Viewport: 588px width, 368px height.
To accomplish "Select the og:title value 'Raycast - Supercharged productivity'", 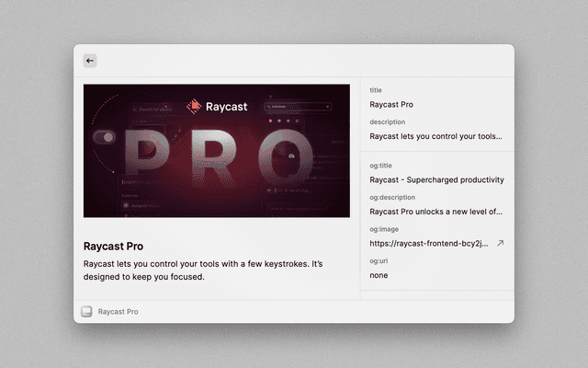I will 436,180.
